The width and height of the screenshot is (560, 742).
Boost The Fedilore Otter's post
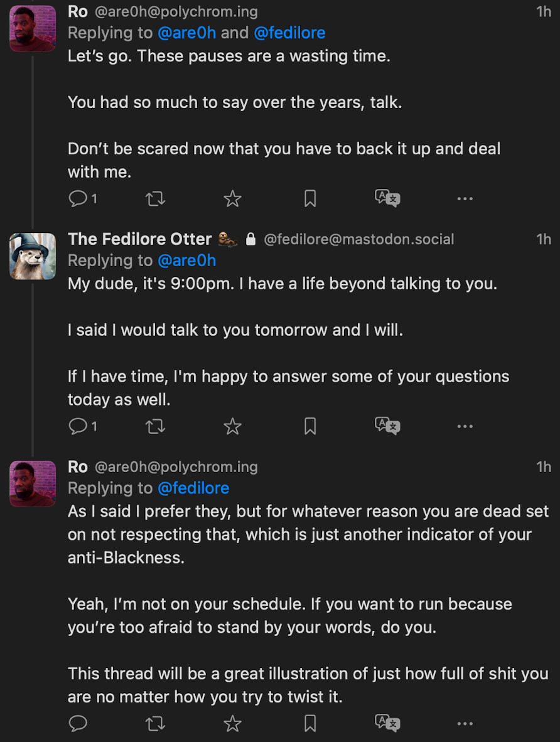click(155, 427)
